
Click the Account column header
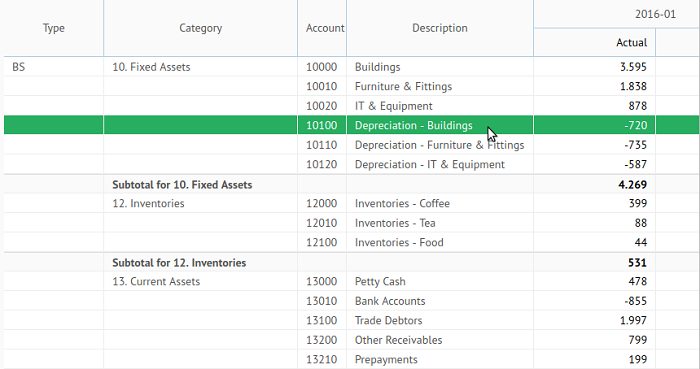(322, 28)
